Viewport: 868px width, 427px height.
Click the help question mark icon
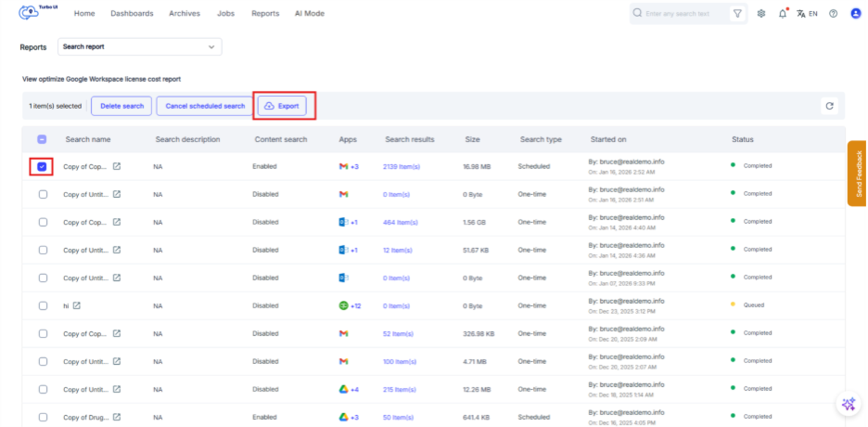click(x=833, y=14)
